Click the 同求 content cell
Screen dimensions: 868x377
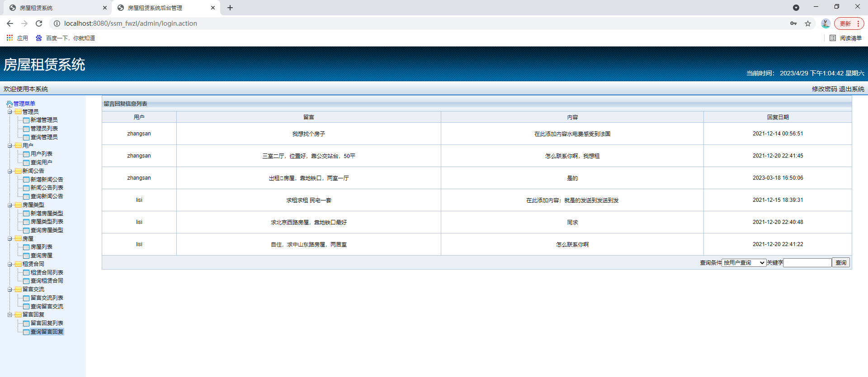(572, 223)
